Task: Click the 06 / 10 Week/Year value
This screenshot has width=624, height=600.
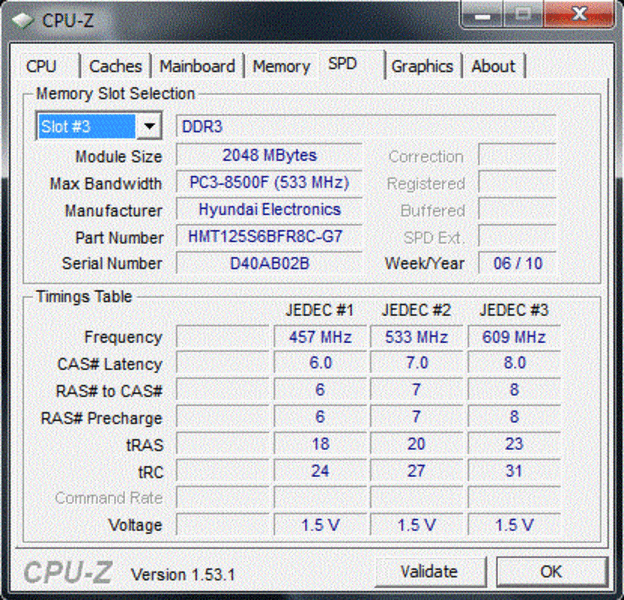Action: point(517,263)
